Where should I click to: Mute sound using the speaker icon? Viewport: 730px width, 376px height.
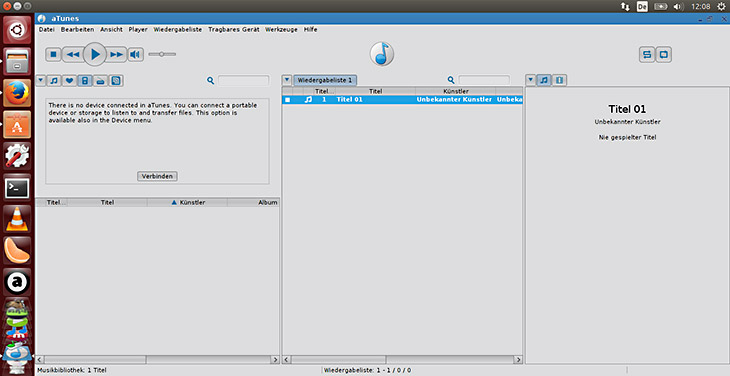(x=135, y=54)
